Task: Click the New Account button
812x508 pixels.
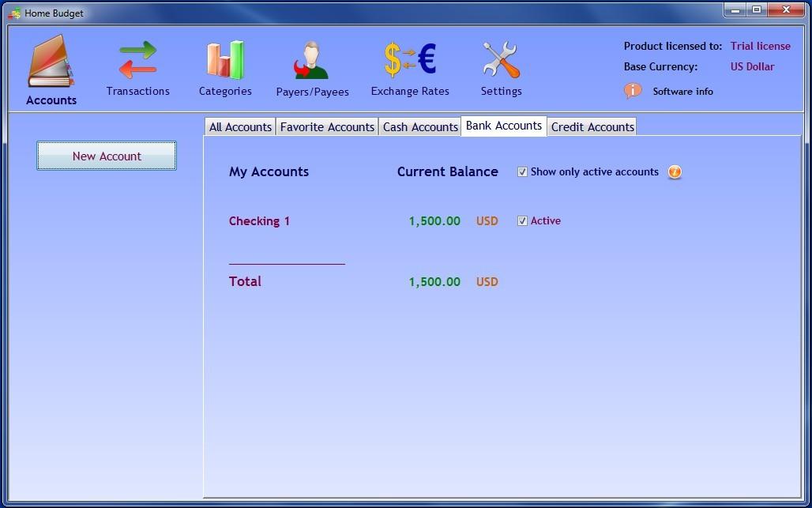Action: pos(107,156)
